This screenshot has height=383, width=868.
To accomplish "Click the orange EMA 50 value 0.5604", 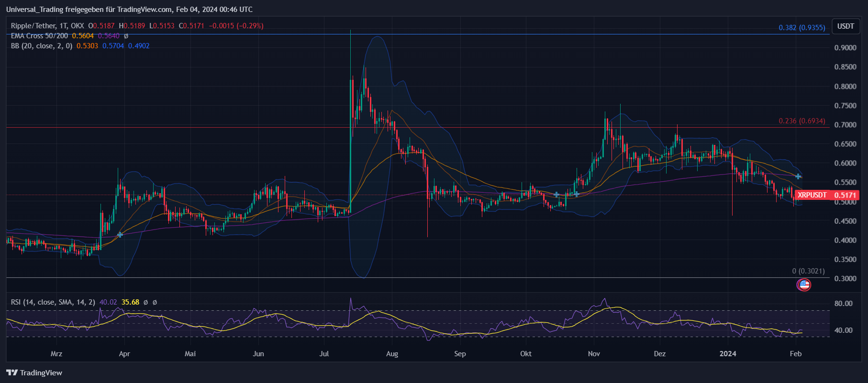I will pos(83,36).
